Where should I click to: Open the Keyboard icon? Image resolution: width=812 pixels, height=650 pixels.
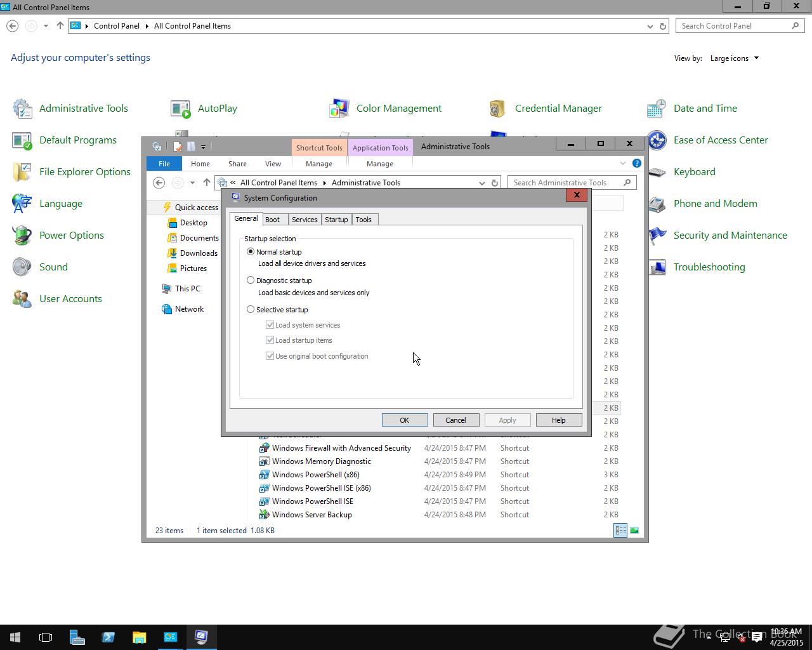[657, 172]
